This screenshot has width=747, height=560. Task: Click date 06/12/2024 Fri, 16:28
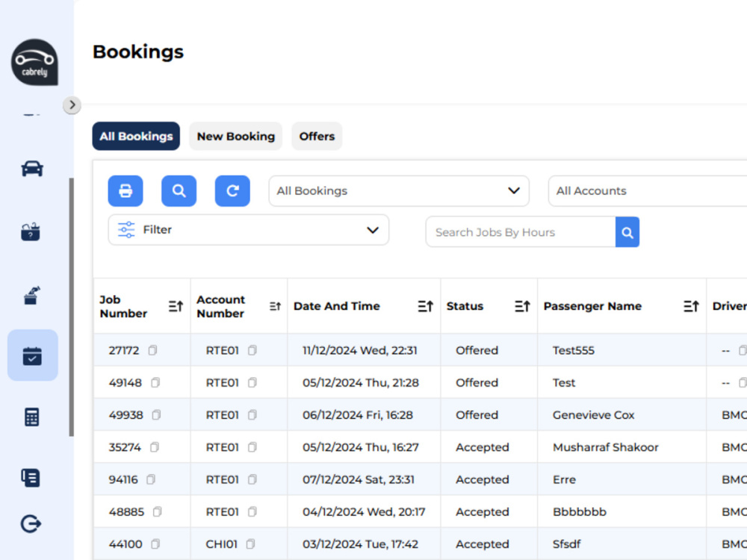[x=358, y=415]
